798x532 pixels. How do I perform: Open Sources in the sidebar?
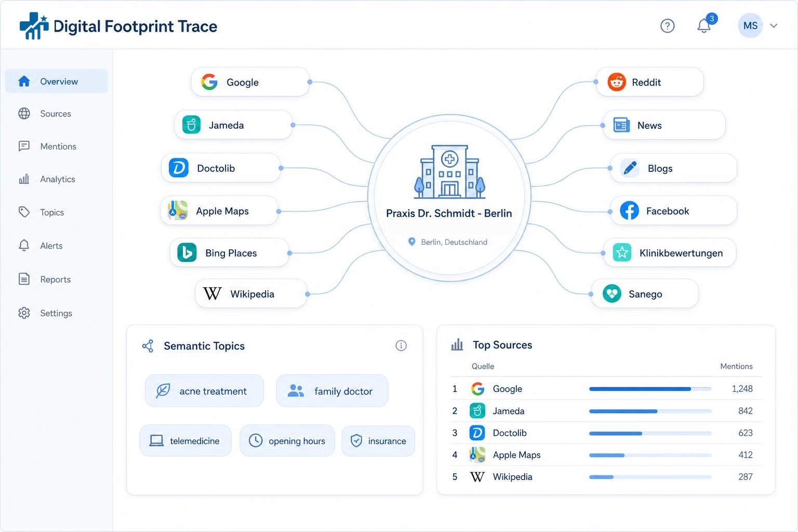(x=57, y=114)
